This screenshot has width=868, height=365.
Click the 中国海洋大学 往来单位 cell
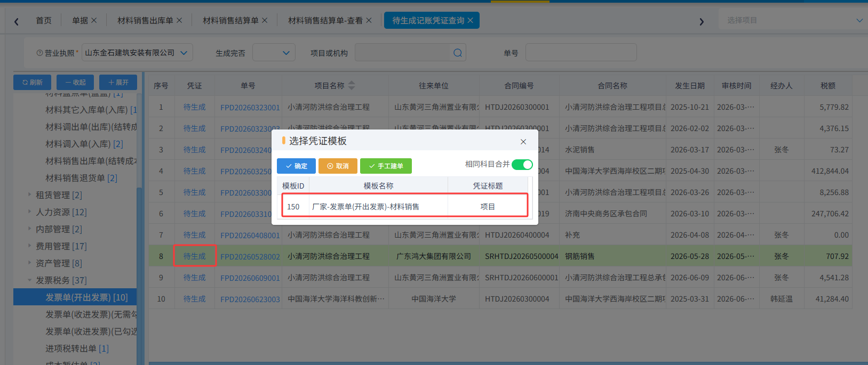tap(434, 299)
